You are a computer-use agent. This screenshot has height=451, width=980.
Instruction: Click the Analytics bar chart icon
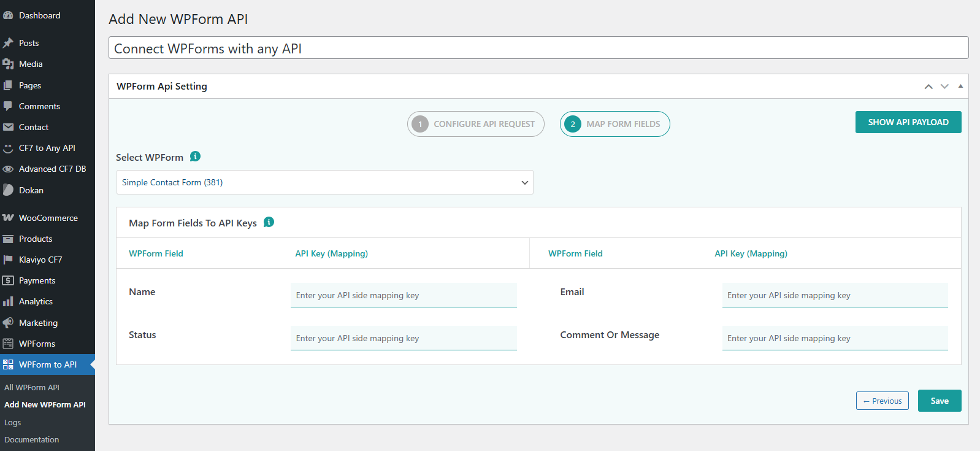point(8,301)
